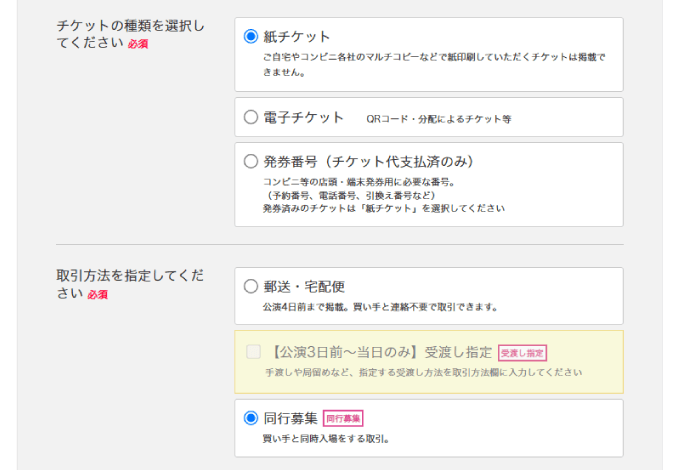Viewport: 680px width, 470px height.
Task: Choose the 電子チケット radio option
Action: [x=251, y=117]
